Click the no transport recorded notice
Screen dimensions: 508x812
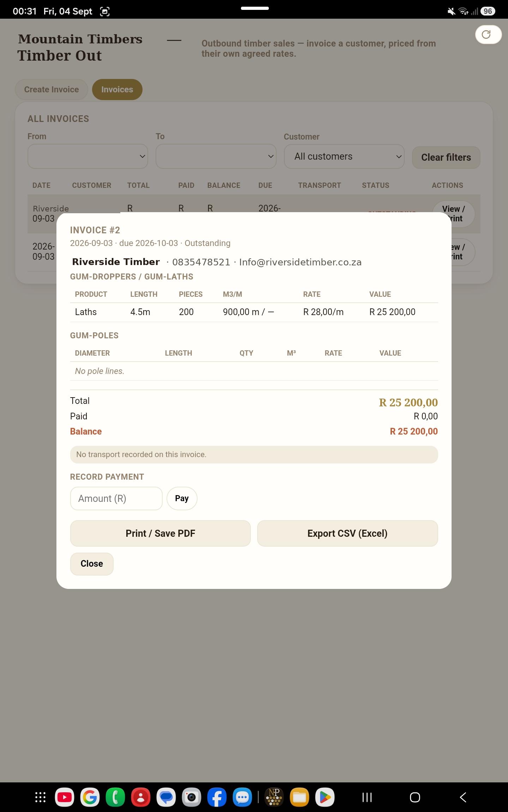[x=254, y=455]
